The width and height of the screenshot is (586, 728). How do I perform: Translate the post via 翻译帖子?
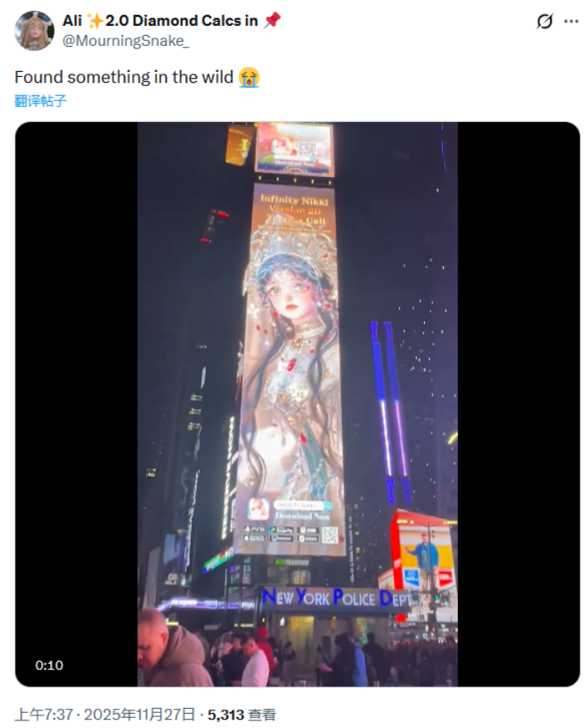(40, 101)
